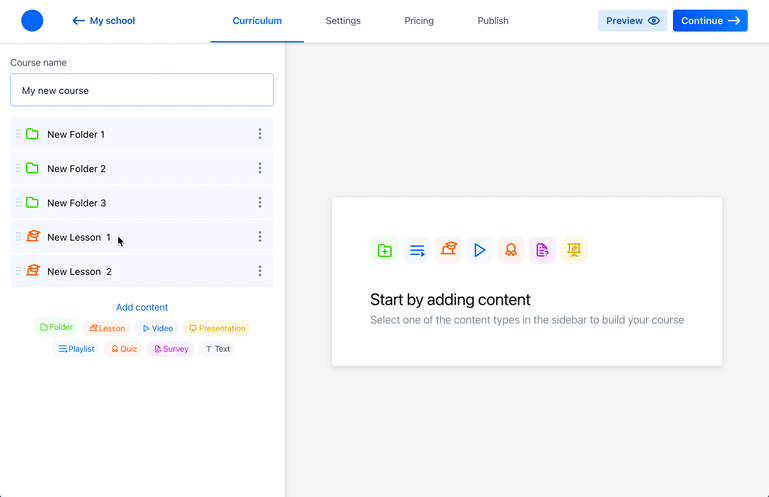
Task: Focus the Course name input field
Action: (142, 90)
